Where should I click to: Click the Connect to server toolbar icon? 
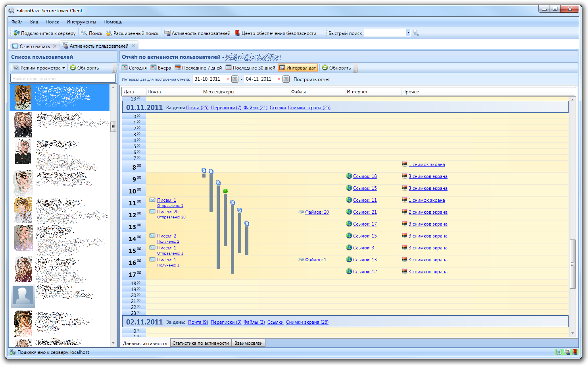point(16,33)
